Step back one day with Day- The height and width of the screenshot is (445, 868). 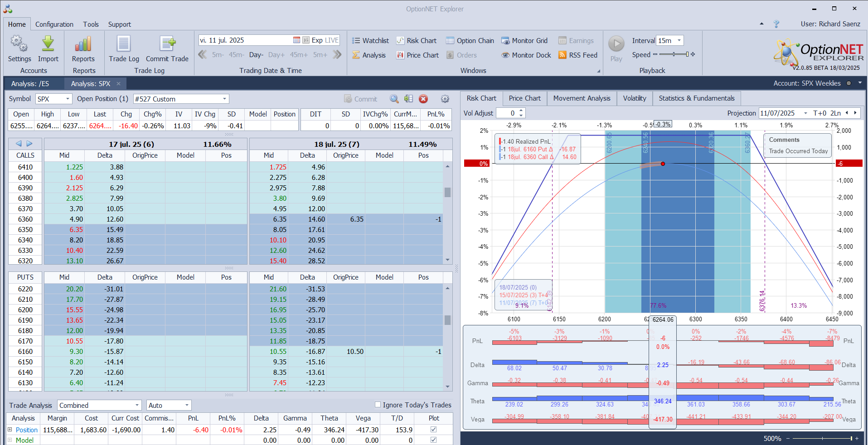(x=256, y=55)
